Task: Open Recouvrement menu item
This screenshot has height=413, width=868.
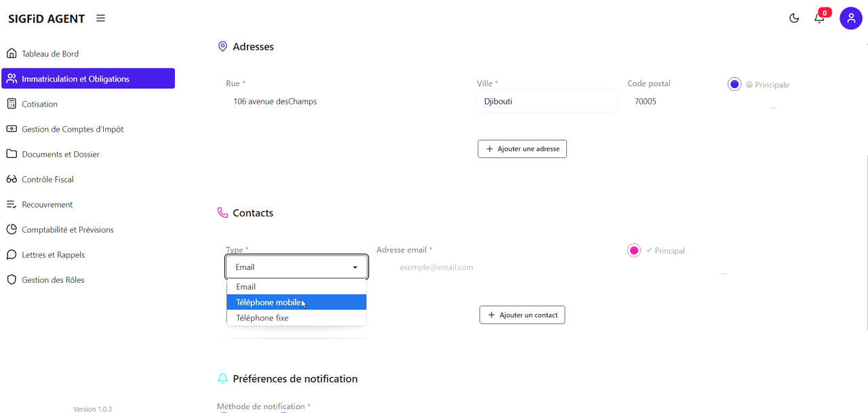Action: tap(47, 204)
